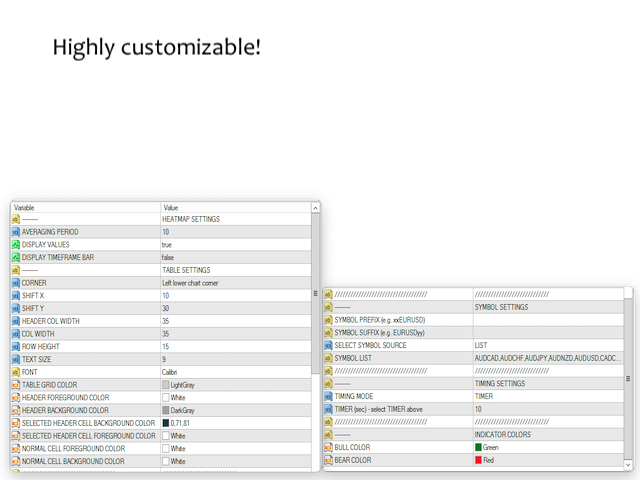Image resolution: width=640 pixels, height=480 pixels.
Task: Click the AVERAGING PERIOD integer type icon
Action: pos(16,232)
